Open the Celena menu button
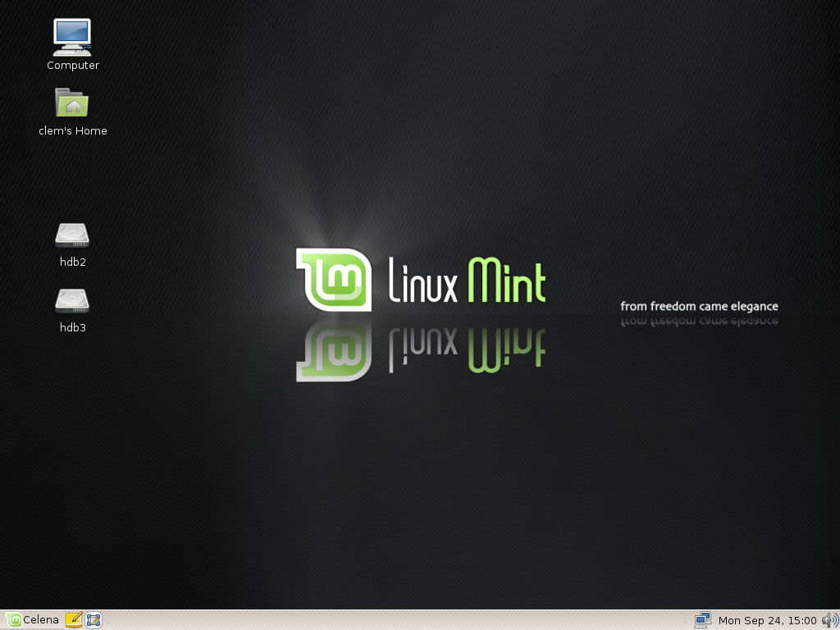Image resolution: width=840 pixels, height=630 pixels. pyautogui.click(x=41, y=620)
